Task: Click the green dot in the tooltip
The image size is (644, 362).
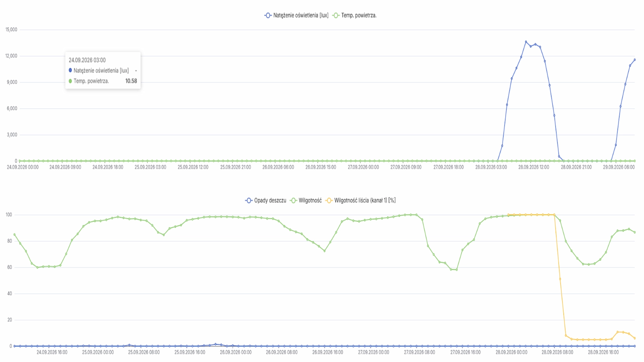Action: point(70,81)
